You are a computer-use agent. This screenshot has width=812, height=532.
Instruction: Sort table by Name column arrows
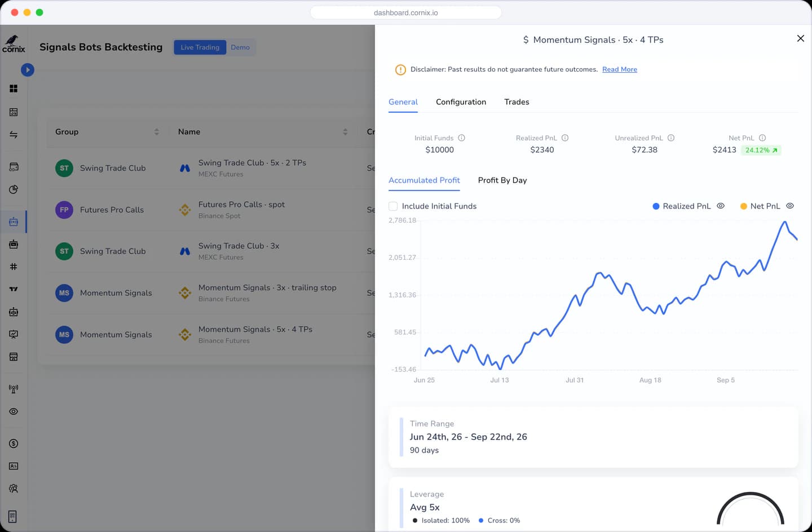345,132
